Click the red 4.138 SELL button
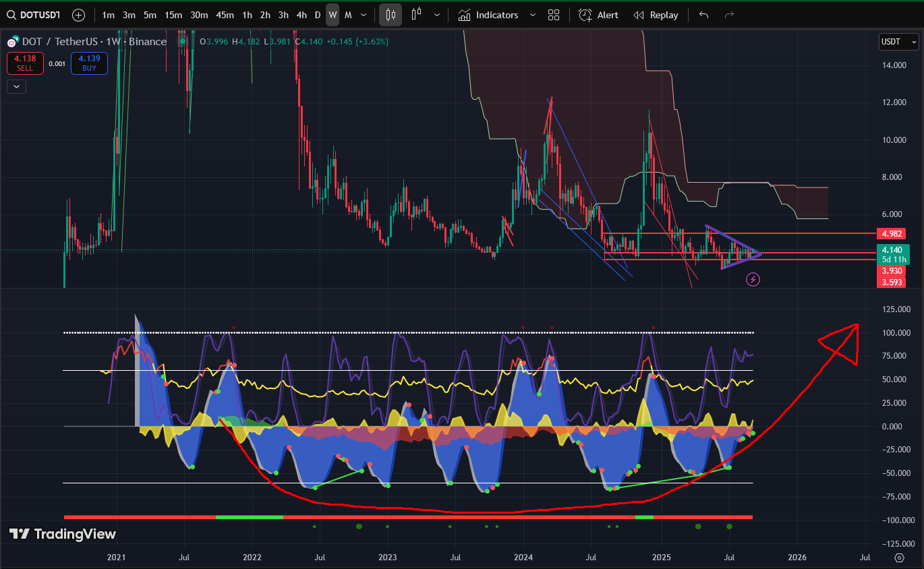Viewport: 924px width, 569px height. tap(26, 63)
